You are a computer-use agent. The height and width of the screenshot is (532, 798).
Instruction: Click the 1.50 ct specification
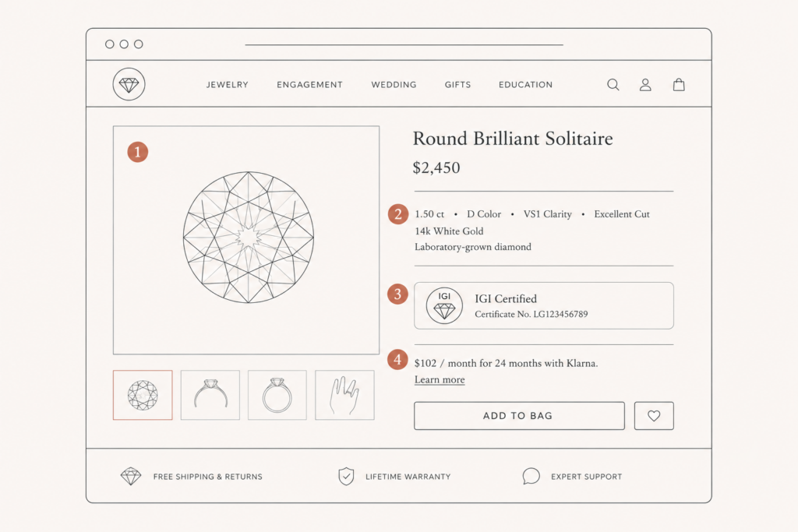(429, 214)
